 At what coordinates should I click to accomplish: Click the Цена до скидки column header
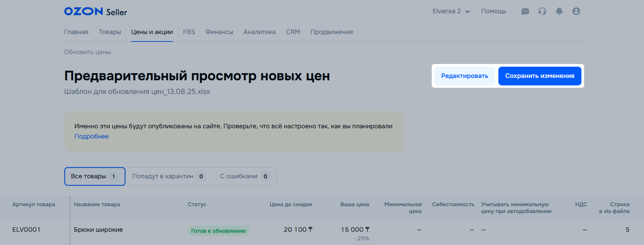point(291,205)
